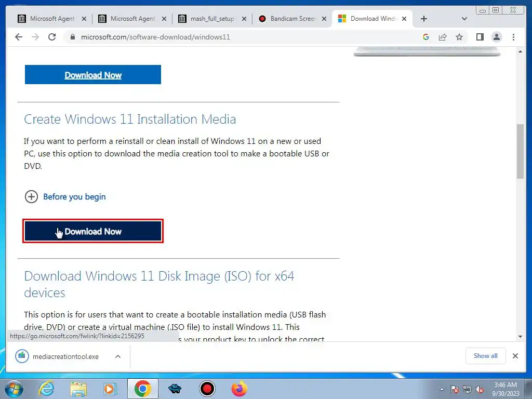The image size is (532, 399).
Task: View site security lock info
Action: pyautogui.click(x=72, y=37)
